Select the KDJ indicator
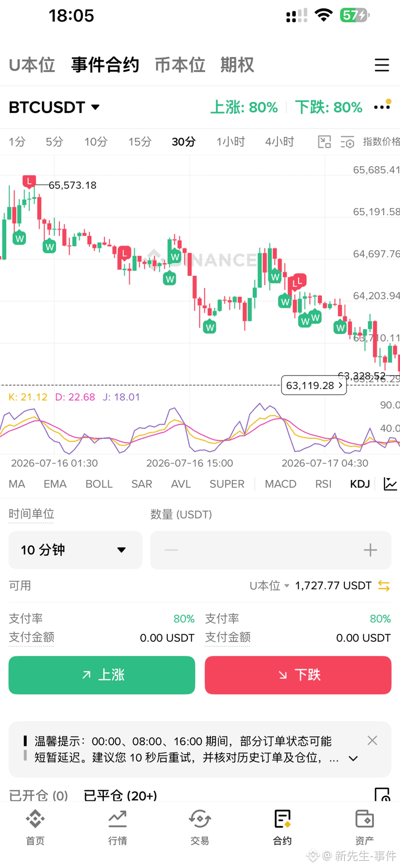This screenshot has height=868, width=400. [x=360, y=484]
